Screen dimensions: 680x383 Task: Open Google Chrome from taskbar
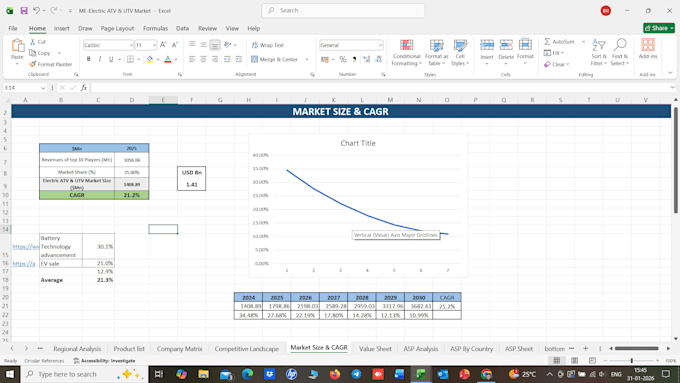click(x=487, y=374)
